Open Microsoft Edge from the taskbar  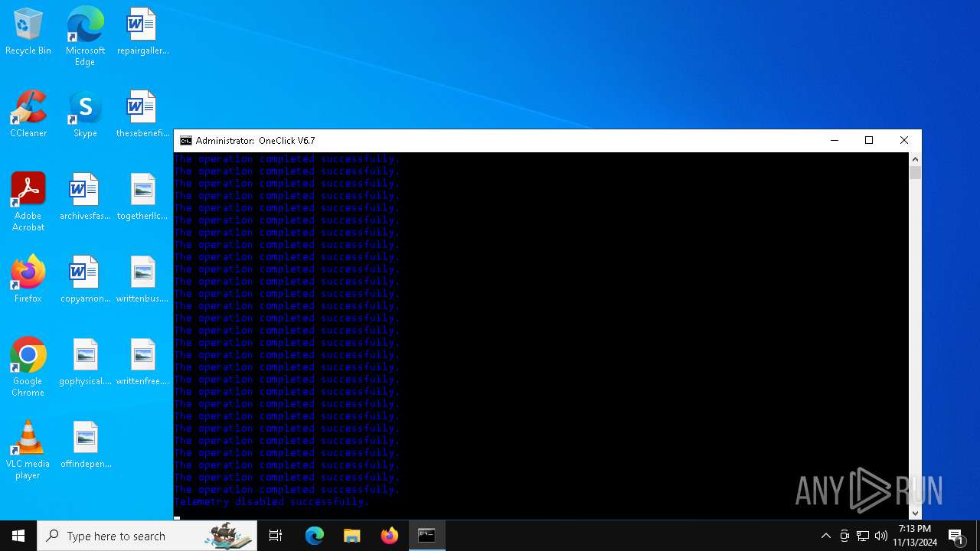tap(315, 536)
